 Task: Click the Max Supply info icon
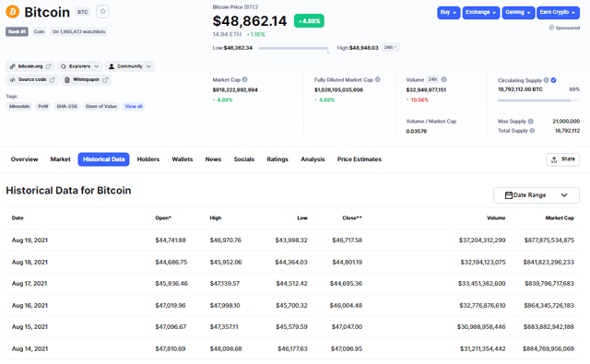coord(531,121)
